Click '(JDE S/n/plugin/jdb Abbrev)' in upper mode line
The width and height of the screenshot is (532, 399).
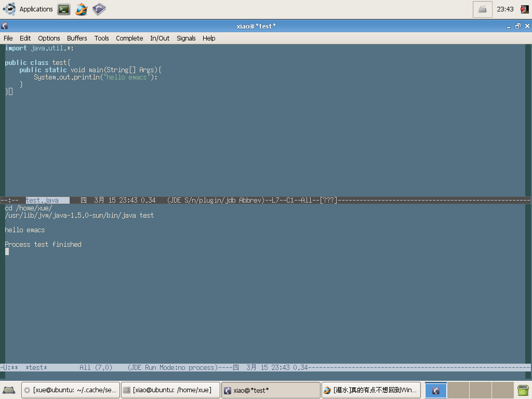point(216,200)
